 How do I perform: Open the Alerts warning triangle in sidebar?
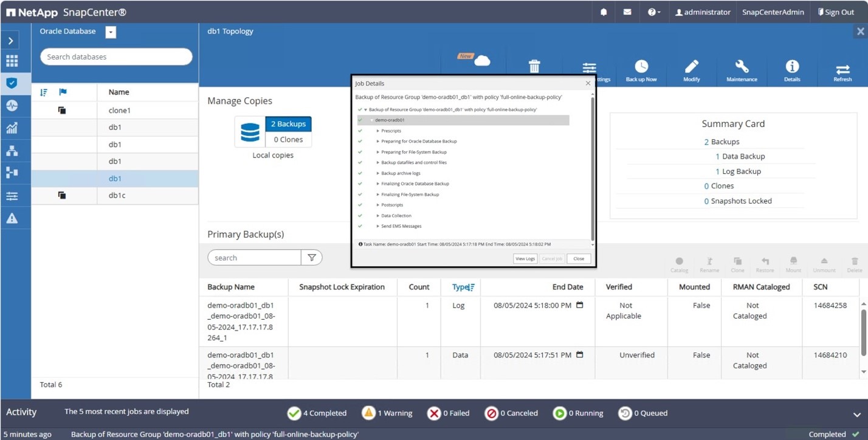pos(12,218)
